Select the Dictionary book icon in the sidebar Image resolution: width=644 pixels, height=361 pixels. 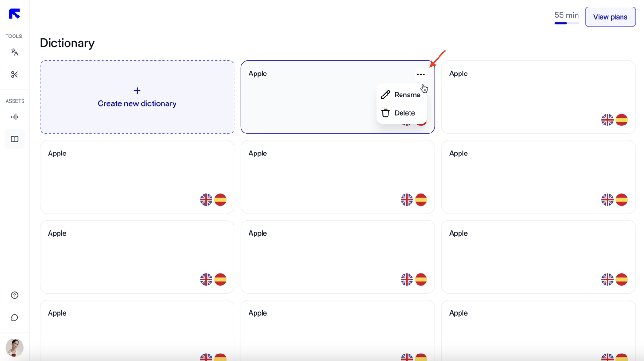tap(15, 139)
